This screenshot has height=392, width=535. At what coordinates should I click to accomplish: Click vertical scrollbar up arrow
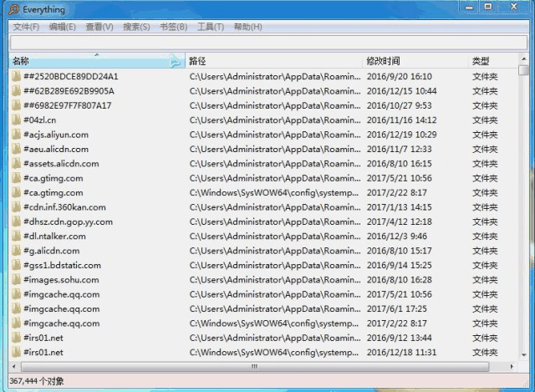(523, 59)
